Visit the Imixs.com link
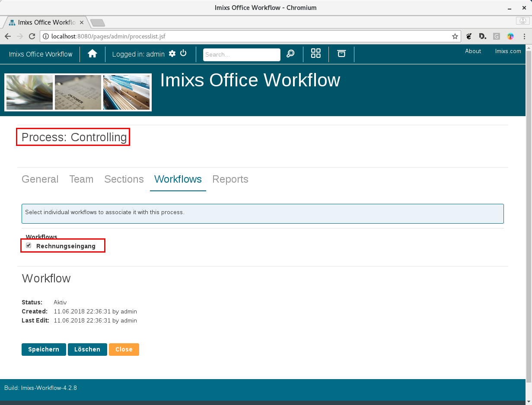532x405 pixels. point(508,51)
